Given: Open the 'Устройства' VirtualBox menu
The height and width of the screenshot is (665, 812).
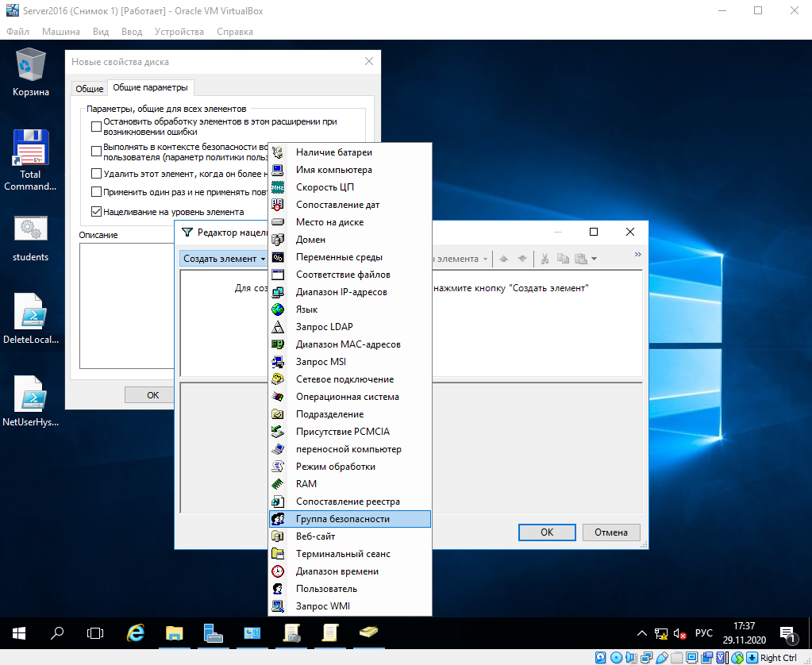Looking at the screenshot, I should click(x=179, y=32).
